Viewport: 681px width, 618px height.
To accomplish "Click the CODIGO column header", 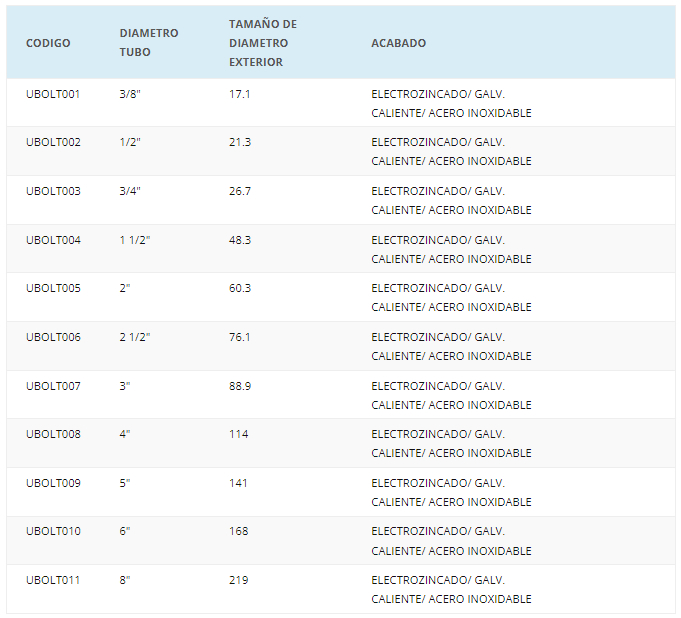I will coord(48,43).
